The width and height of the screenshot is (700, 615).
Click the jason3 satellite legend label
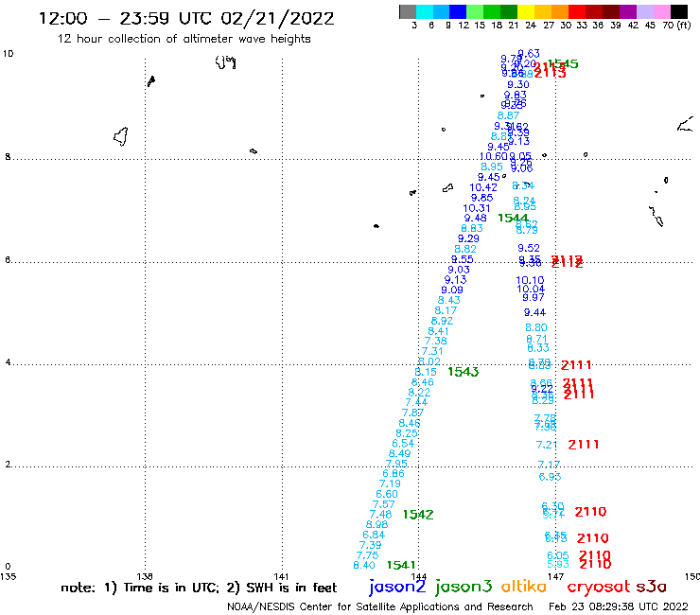(x=464, y=587)
